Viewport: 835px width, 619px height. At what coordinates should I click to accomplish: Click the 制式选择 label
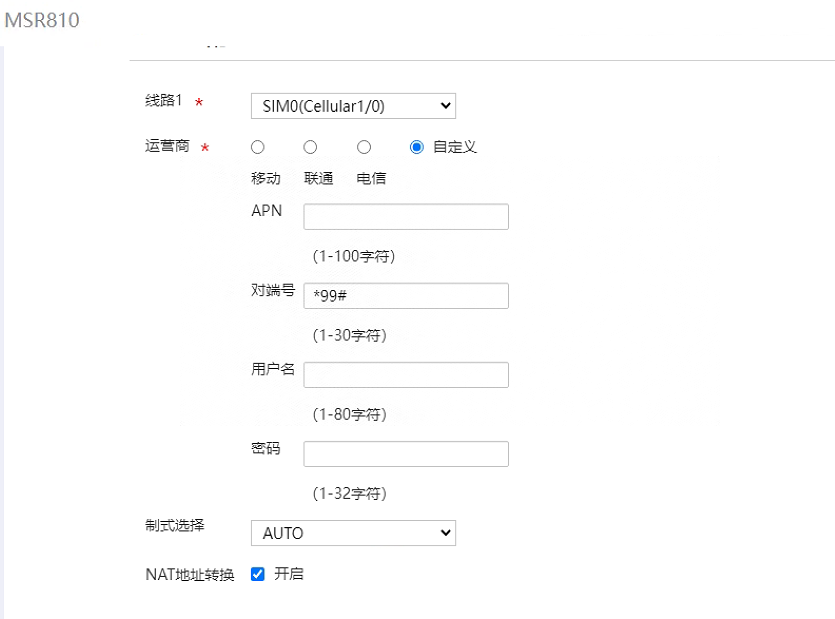coord(175,525)
